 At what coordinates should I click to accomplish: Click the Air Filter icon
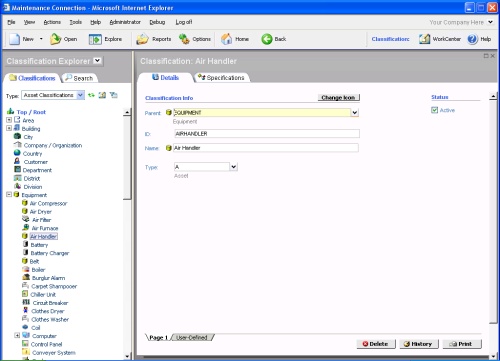tap(25, 219)
